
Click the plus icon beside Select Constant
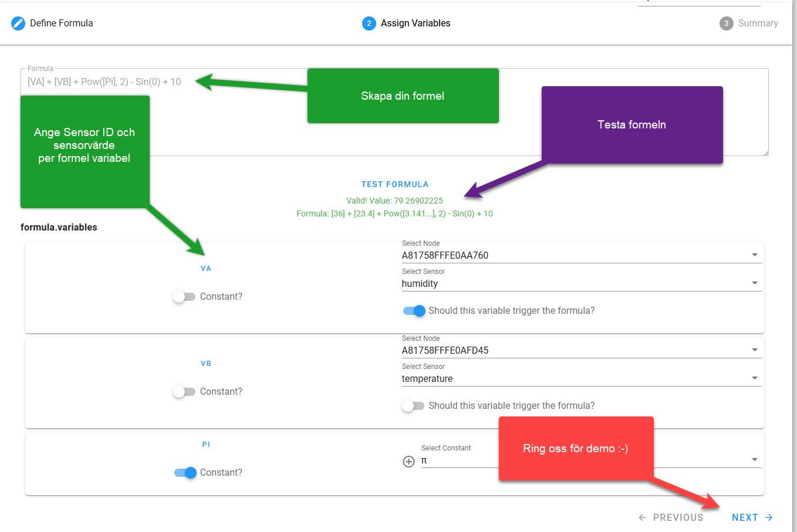pyautogui.click(x=408, y=462)
